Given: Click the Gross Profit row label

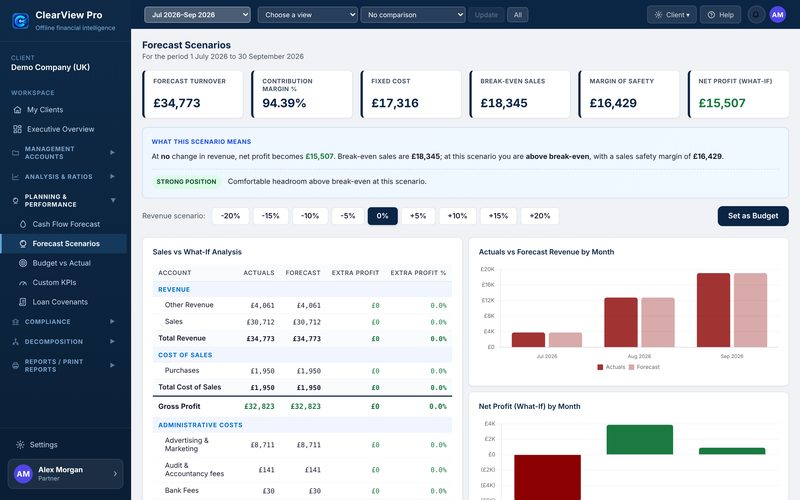Looking at the screenshot, I should (179, 407).
